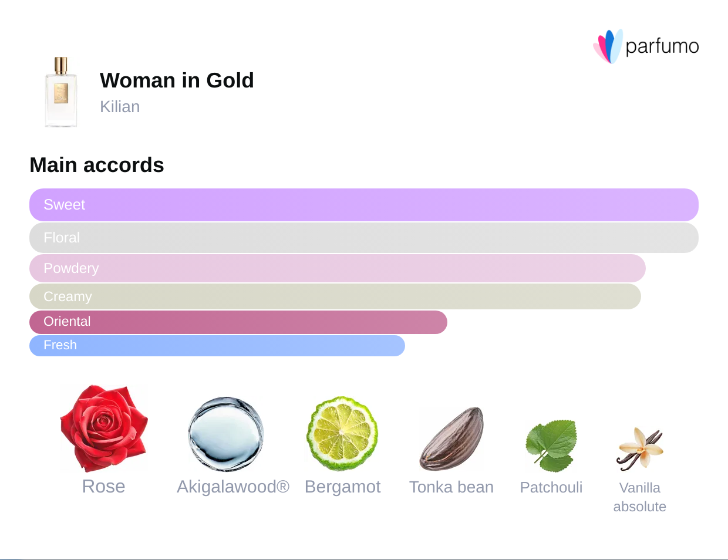Click the Tonka bean text label
The width and height of the screenshot is (728, 560).
[451, 487]
